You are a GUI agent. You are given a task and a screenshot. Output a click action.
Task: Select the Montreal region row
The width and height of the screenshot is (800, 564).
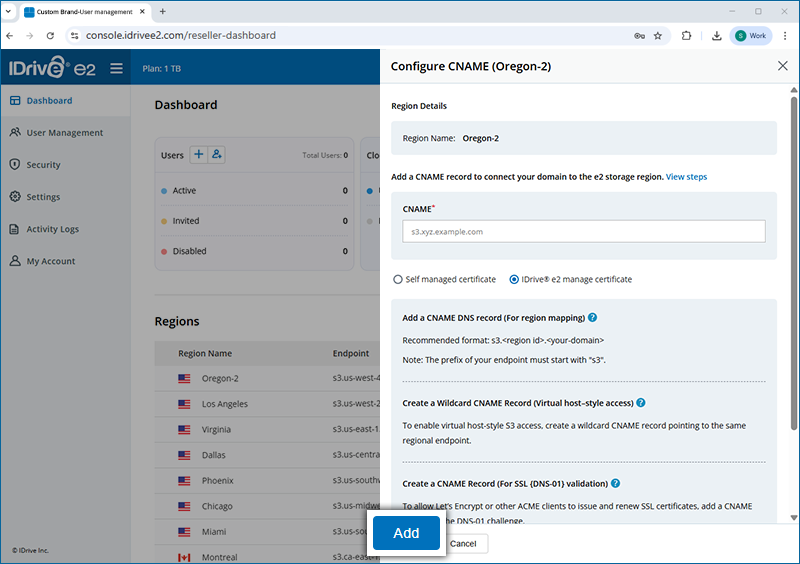tap(267, 556)
